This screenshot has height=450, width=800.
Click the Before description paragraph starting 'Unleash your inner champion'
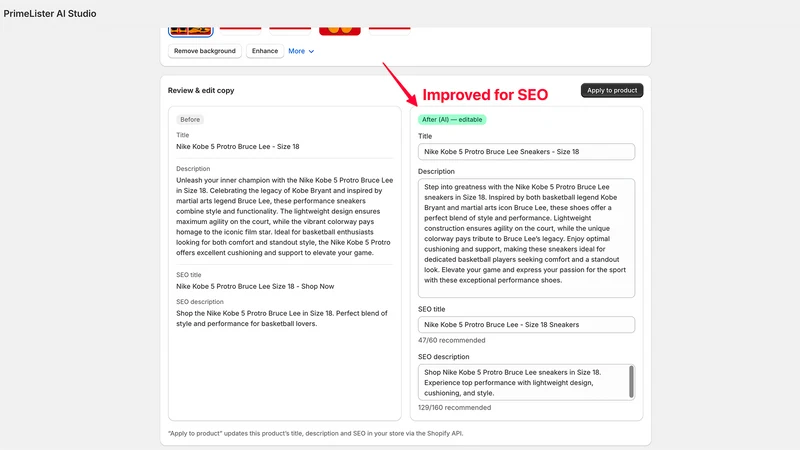(x=285, y=216)
